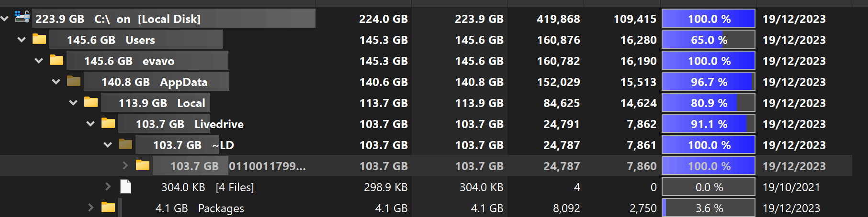
Task: Click the evavo folder icon
Action: tap(56, 60)
